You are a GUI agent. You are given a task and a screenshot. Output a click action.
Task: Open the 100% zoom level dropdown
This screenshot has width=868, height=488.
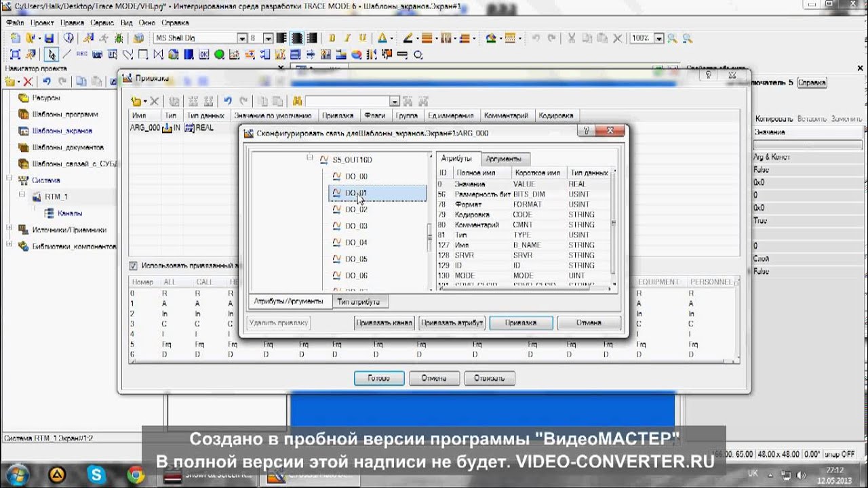click(658, 39)
